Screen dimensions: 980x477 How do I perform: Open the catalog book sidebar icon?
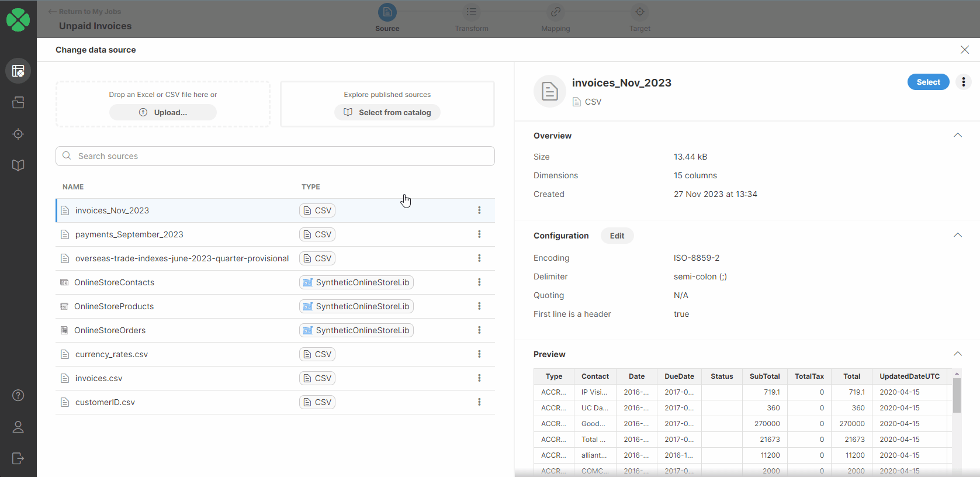[18, 165]
